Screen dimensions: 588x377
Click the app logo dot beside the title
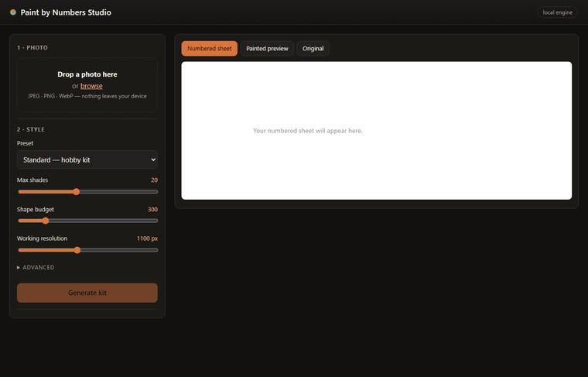coord(13,12)
